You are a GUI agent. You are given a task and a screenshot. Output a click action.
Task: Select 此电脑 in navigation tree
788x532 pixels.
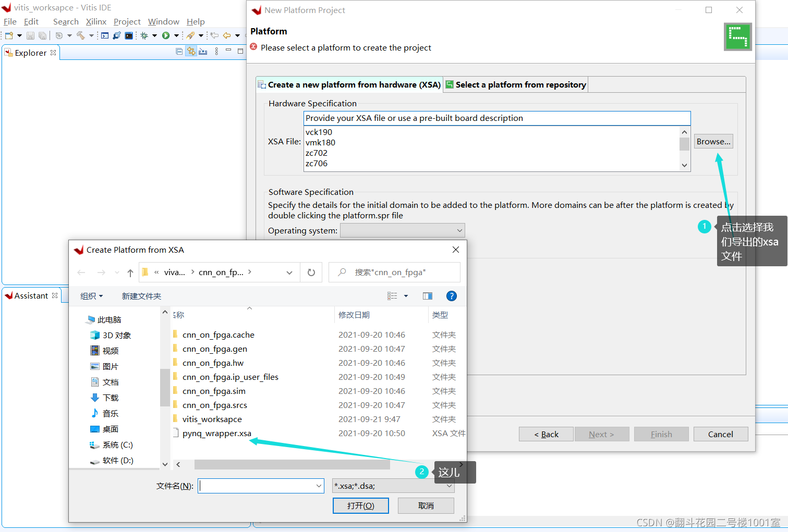pos(104,319)
